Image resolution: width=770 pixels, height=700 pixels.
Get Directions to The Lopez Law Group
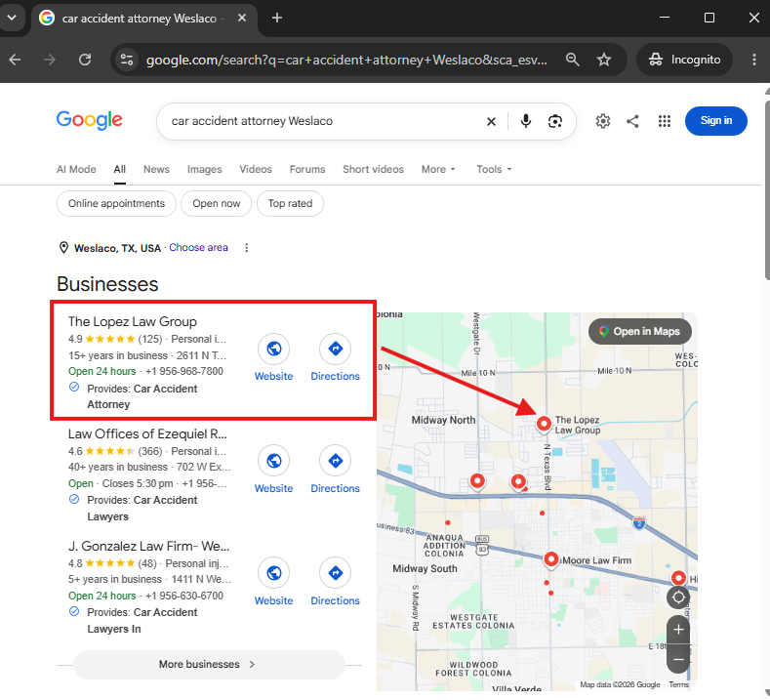click(335, 357)
